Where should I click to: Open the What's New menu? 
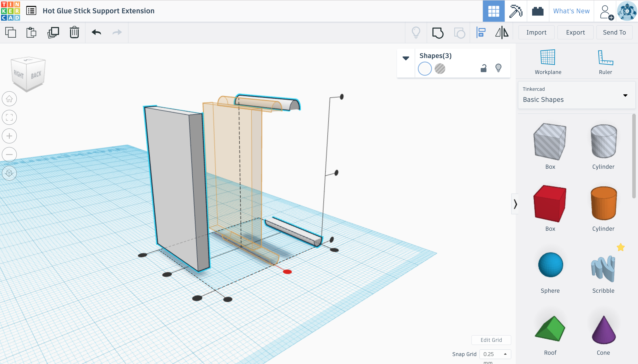(571, 11)
